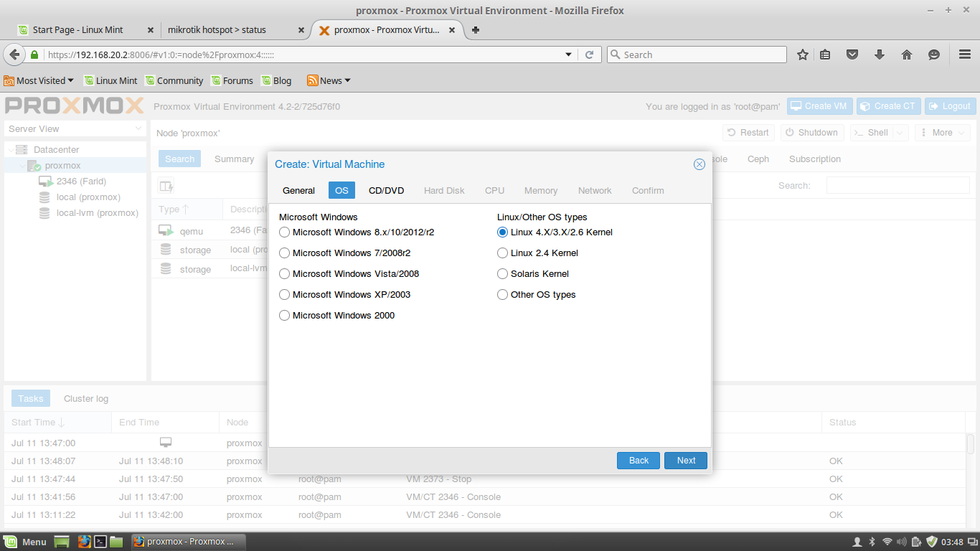980x551 pixels.
Task: Close the Create Virtual Machine dialog
Action: [x=699, y=164]
